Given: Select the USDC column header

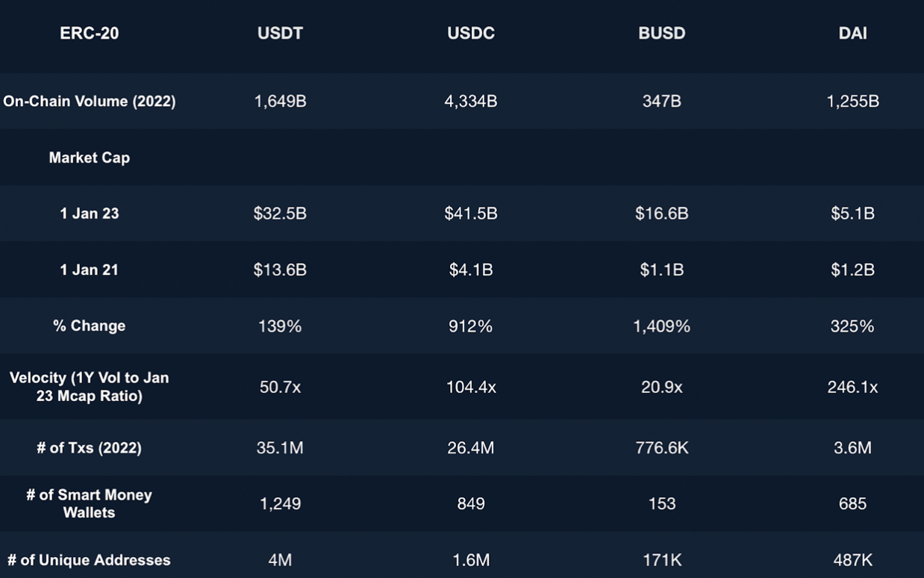Looking at the screenshot, I should [471, 34].
